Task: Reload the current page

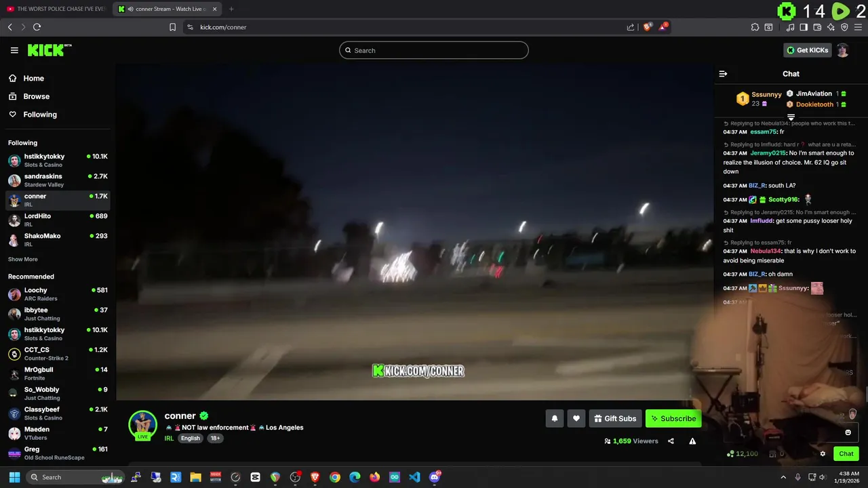Action: pyautogui.click(x=37, y=27)
